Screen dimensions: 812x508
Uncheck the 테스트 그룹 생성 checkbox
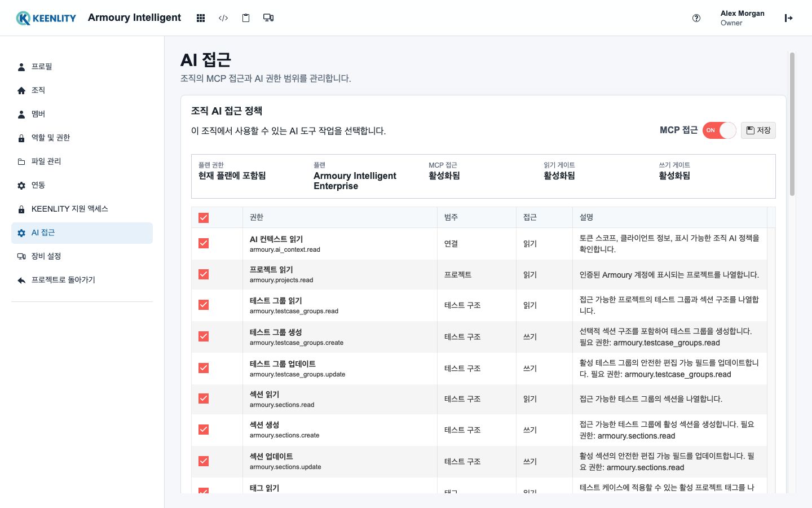pyautogui.click(x=204, y=336)
